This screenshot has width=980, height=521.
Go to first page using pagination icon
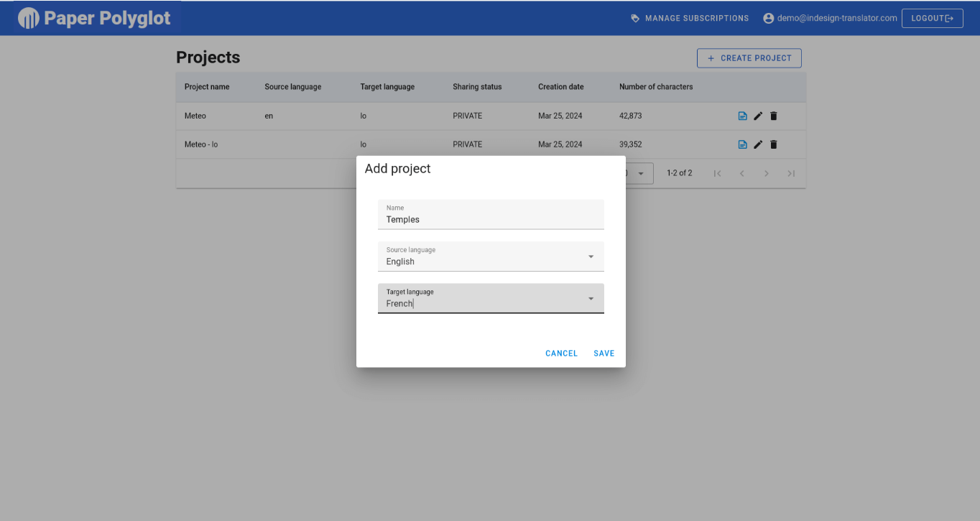point(717,173)
